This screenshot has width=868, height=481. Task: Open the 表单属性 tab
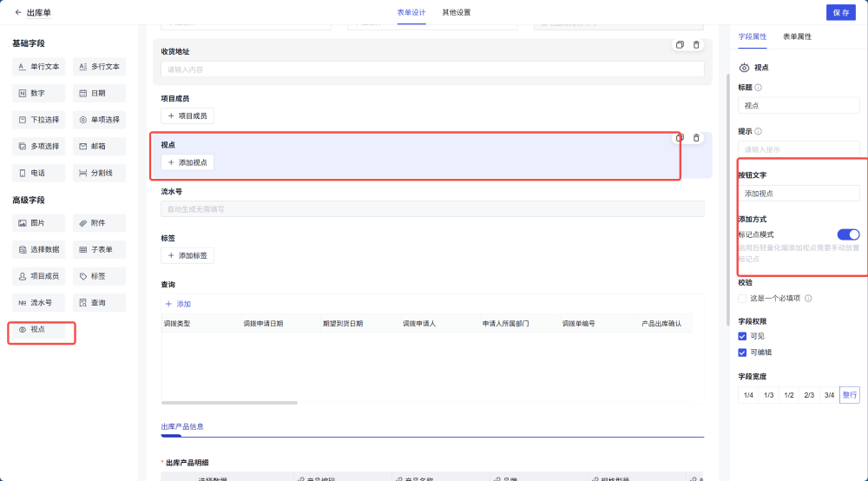tap(797, 37)
